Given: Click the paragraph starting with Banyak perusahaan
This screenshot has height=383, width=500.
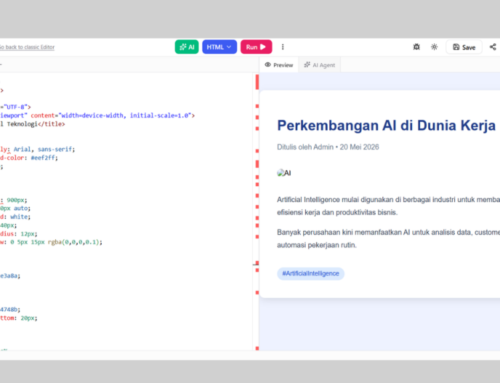Looking at the screenshot, I should (x=388, y=239).
